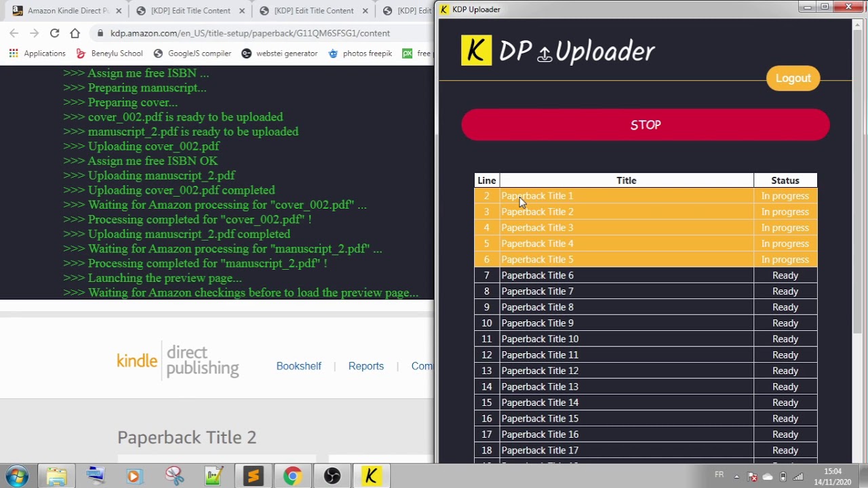868x488 pixels.
Task: Select row Paperback Title 15
Action: [646, 419]
